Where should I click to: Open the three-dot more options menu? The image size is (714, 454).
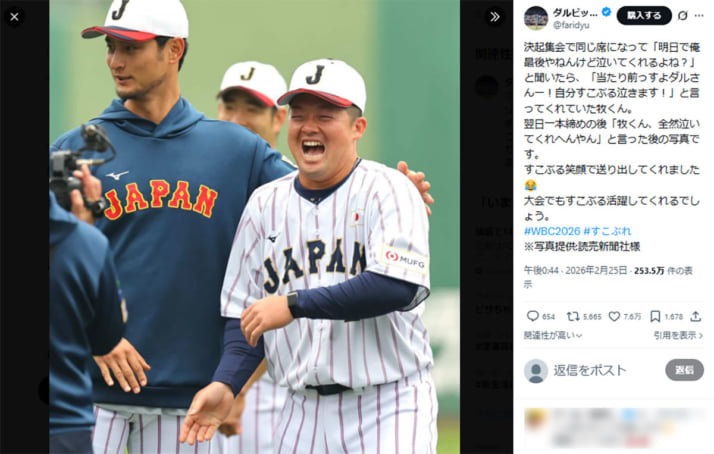pos(699,15)
